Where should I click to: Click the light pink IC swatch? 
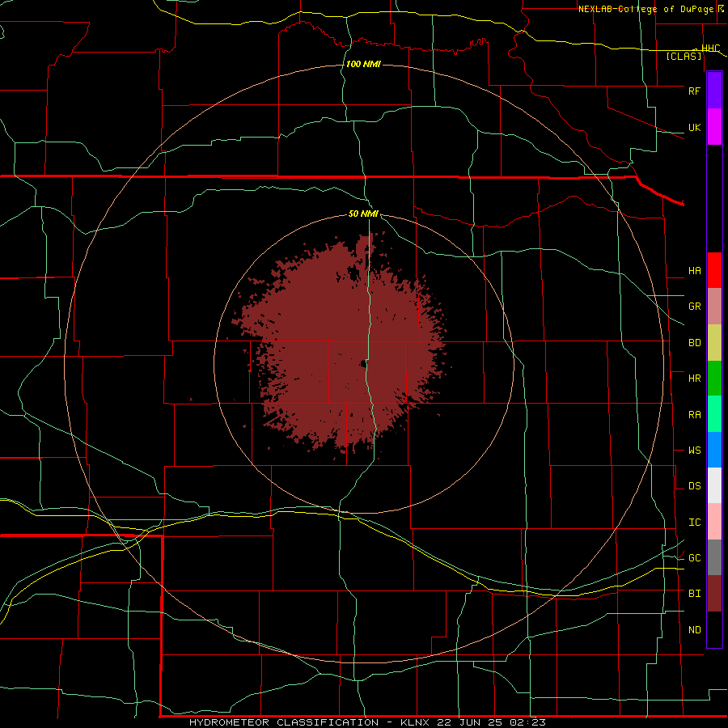coord(714,522)
